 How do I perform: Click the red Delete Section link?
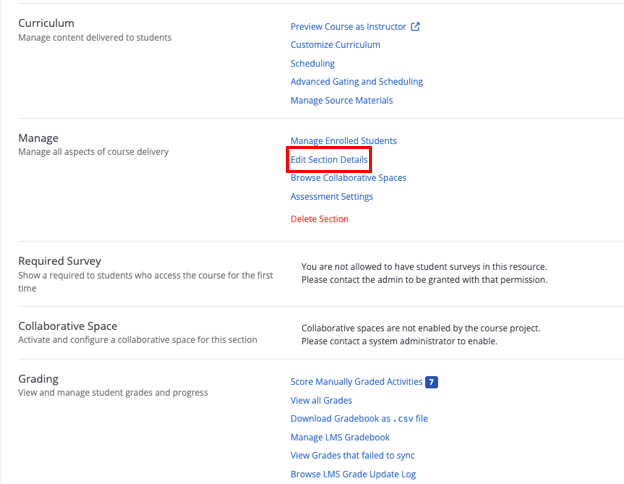point(319,219)
